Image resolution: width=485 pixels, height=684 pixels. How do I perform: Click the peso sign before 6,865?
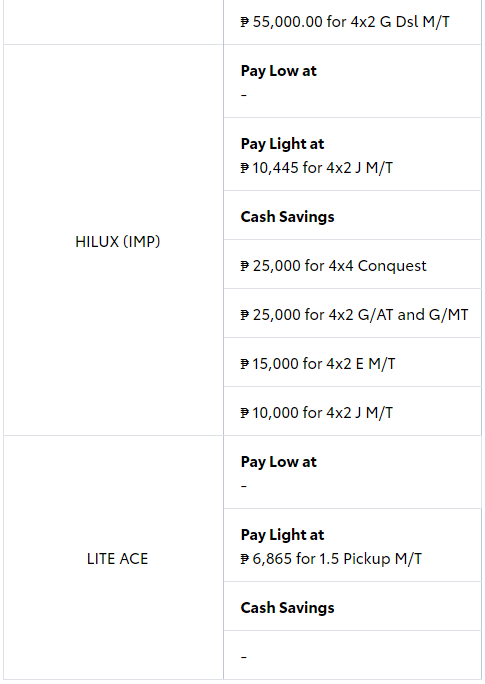coord(245,558)
